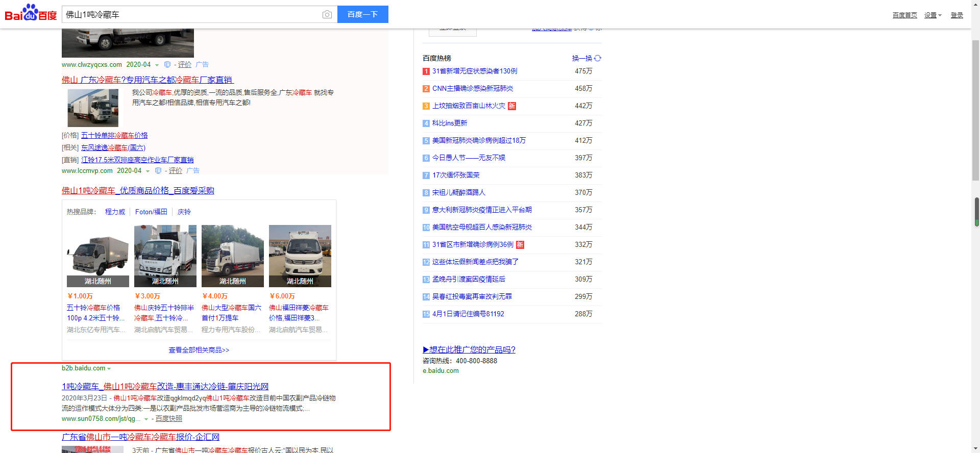Image resolution: width=980 pixels, height=453 pixels.
Task: Open hot topic 上坟抽烟致百亩山林火灾
Action: pyautogui.click(x=469, y=106)
